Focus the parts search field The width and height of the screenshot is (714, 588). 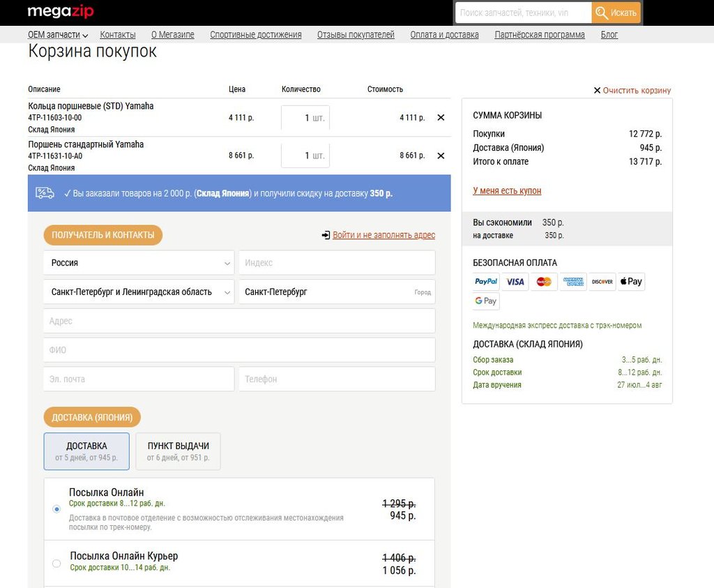524,13
